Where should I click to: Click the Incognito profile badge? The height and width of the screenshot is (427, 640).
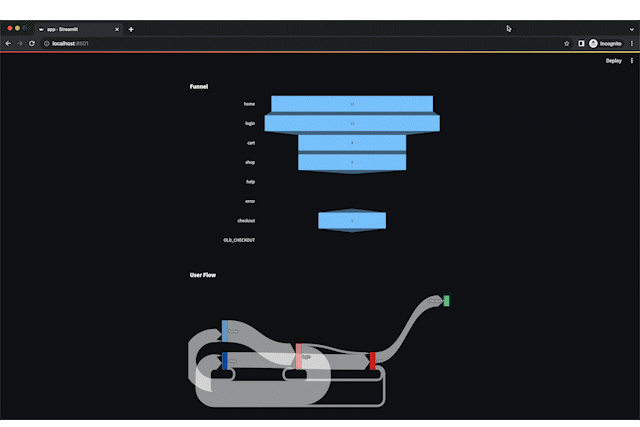coord(606,43)
